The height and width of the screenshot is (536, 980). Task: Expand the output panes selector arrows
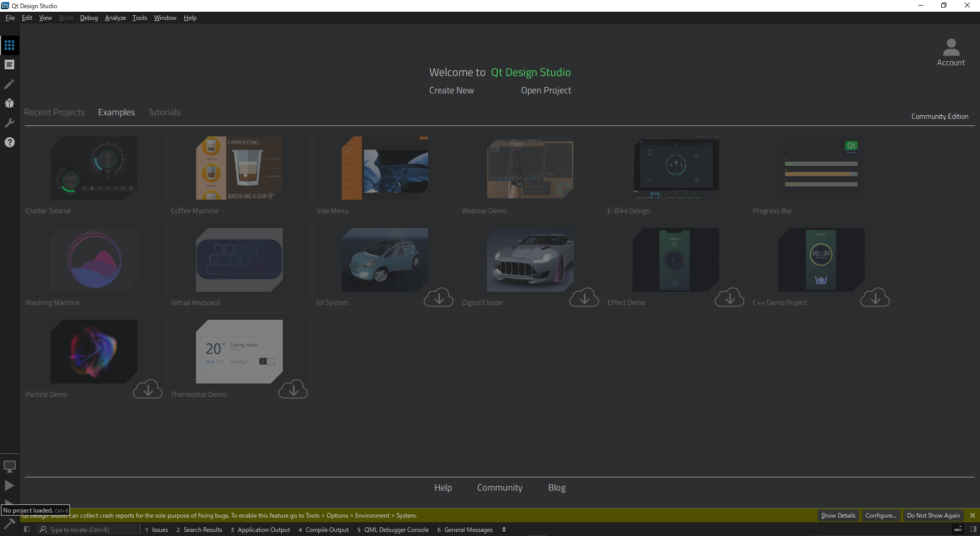point(504,529)
